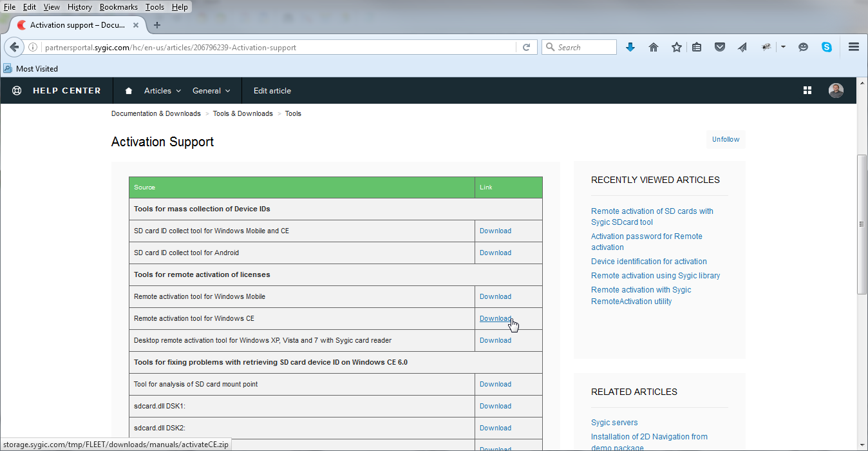Download sdcard.dll DSK2
Image resolution: width=868 pixels, height=451 pixels.
pyautogui.click(x=495, y=428)
